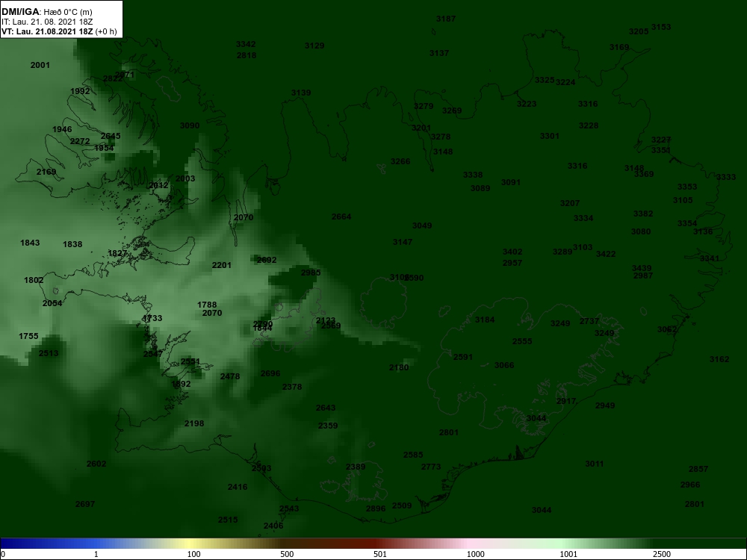
Task: Click the map value 3137
Action: (x=439, y=53)
